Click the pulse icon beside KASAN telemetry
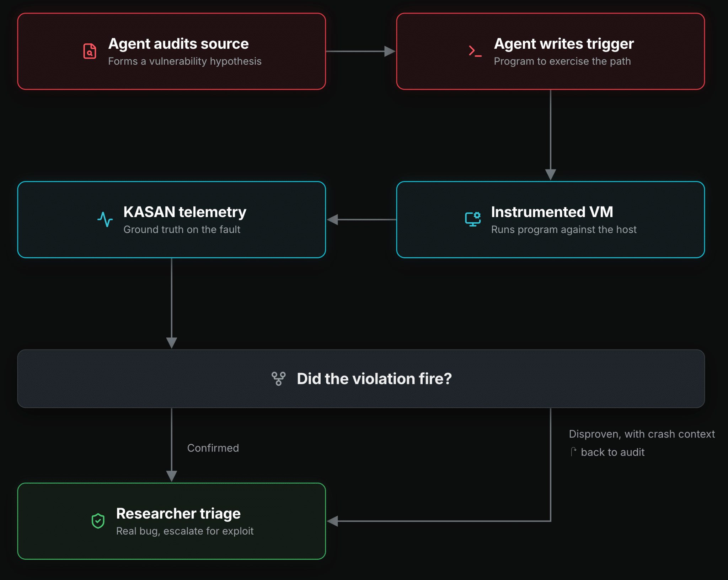The height and width of the screenshot is (580, 728). [105, 219]
